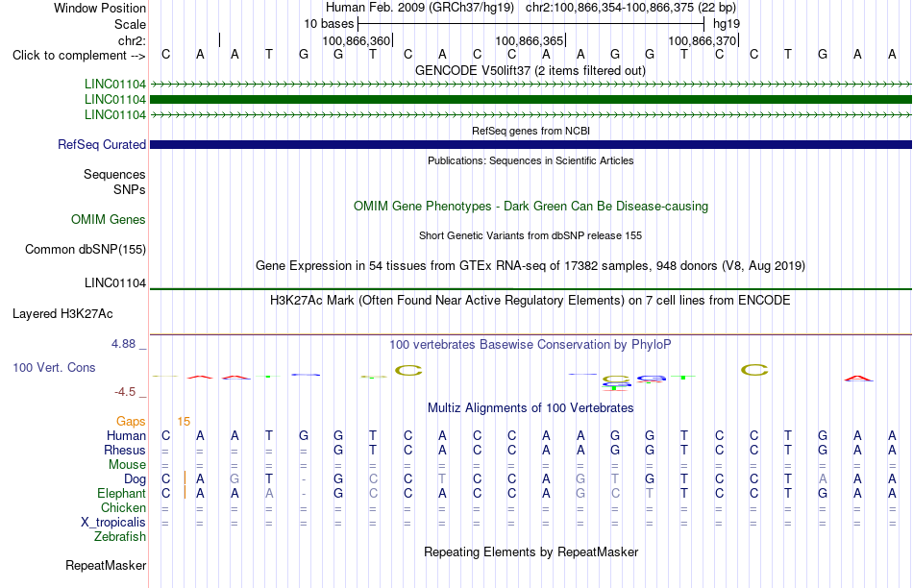Image resolution: width=913 pixels, height=588 pixels.
Task: Click the orange gap count 15
Action: click(x=184, y=422)
